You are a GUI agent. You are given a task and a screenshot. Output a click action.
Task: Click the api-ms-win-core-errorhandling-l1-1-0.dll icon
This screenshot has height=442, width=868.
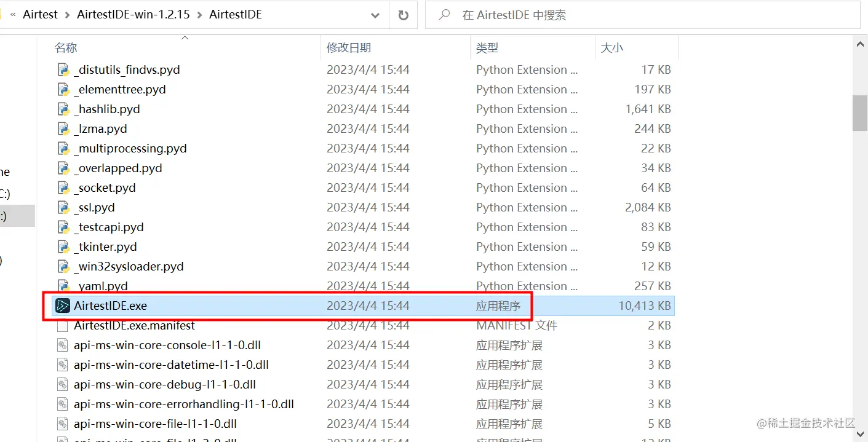tap(62, 404)
